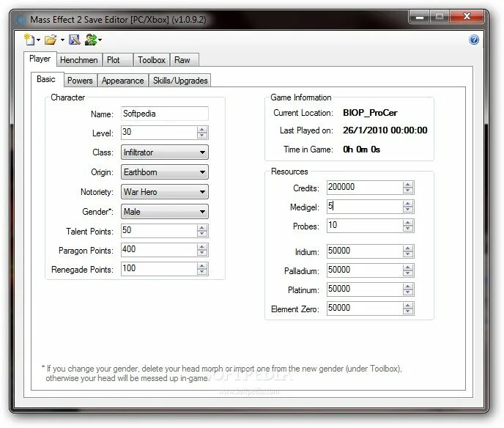
Task: Click the Paragon Points value field
Action: (x=159, y=249)
